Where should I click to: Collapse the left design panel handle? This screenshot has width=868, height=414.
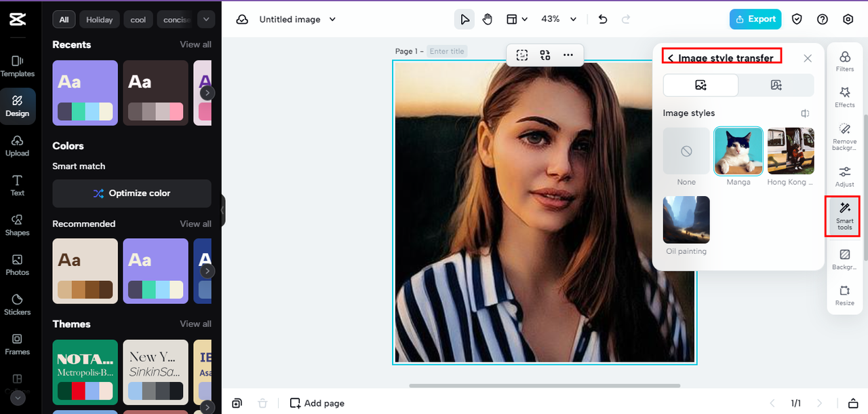click(223, 210)
